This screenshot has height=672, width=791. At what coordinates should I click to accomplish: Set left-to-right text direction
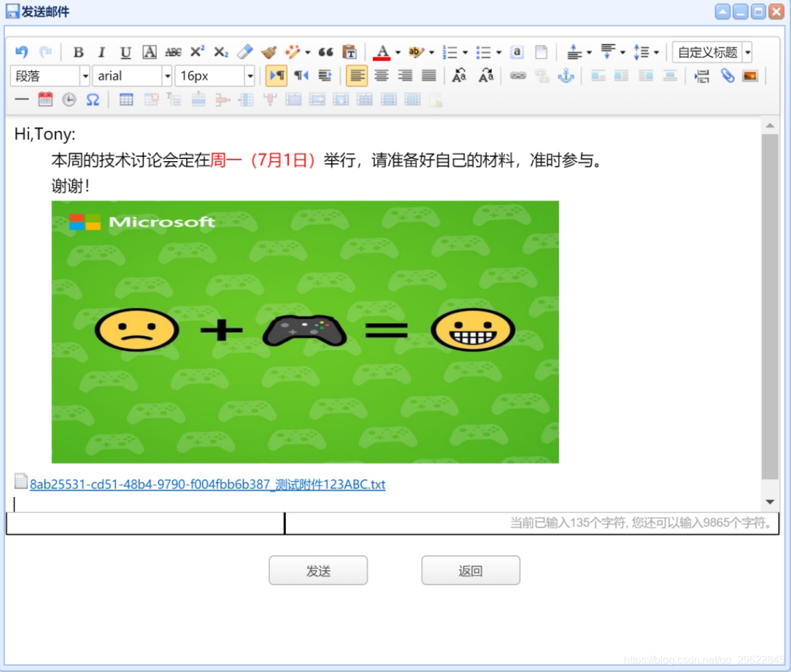click(x=277, y=76)
